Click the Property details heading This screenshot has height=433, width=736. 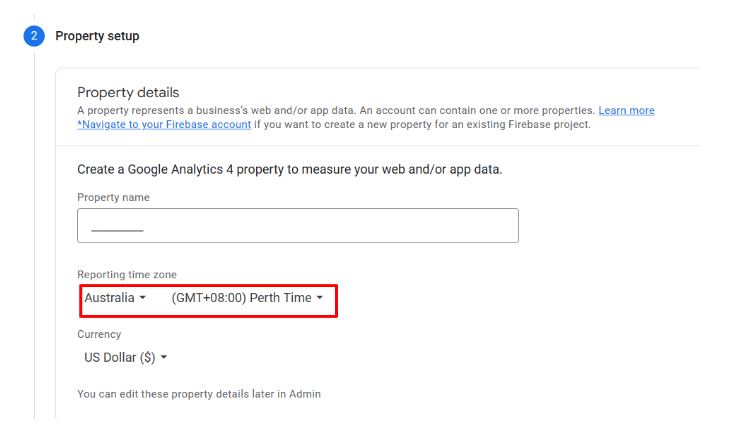point(128,93)
